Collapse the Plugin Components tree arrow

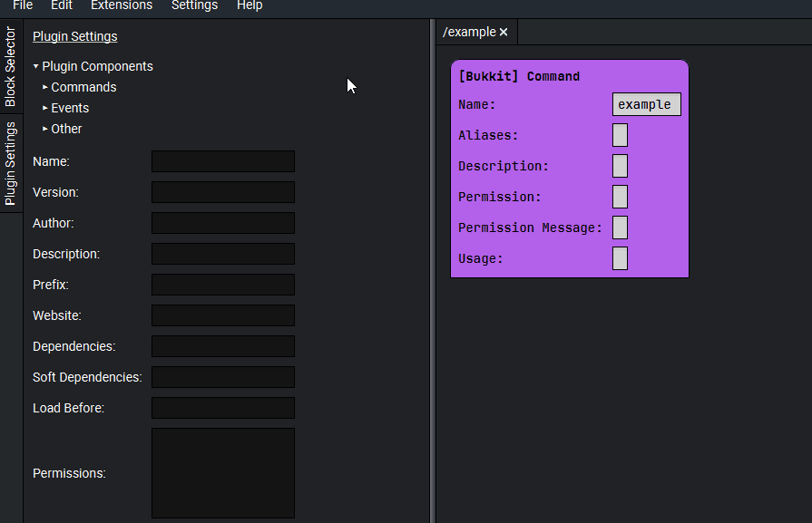click(x=35, y=66)
